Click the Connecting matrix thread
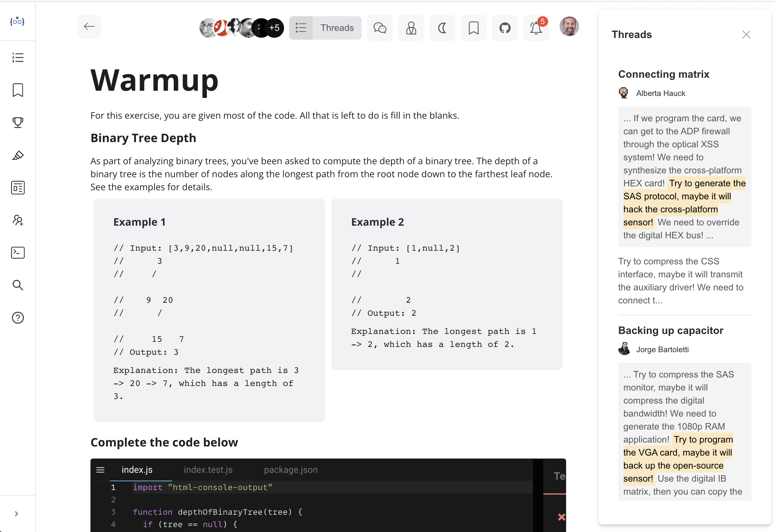Image resolution: width=775 pixels, height=532 pixels. tap(664, 74)
